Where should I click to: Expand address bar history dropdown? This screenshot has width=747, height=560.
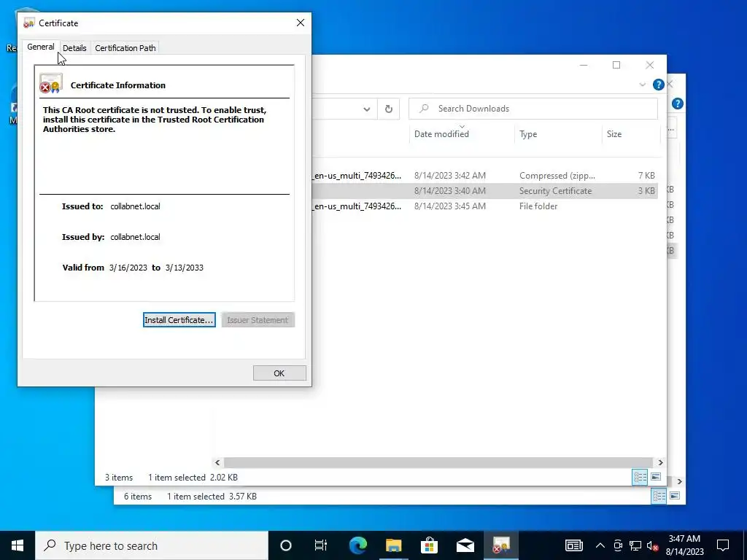[366, 109]
